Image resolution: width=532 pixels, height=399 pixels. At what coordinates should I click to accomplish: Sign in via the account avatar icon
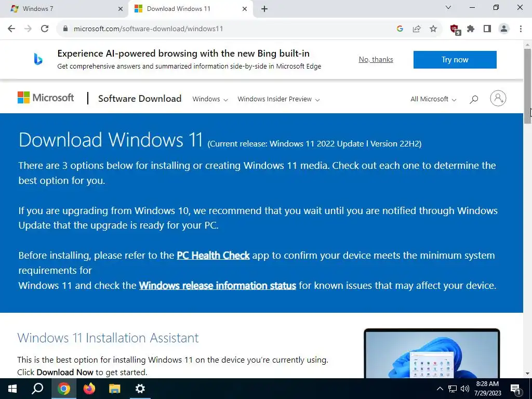498,98
